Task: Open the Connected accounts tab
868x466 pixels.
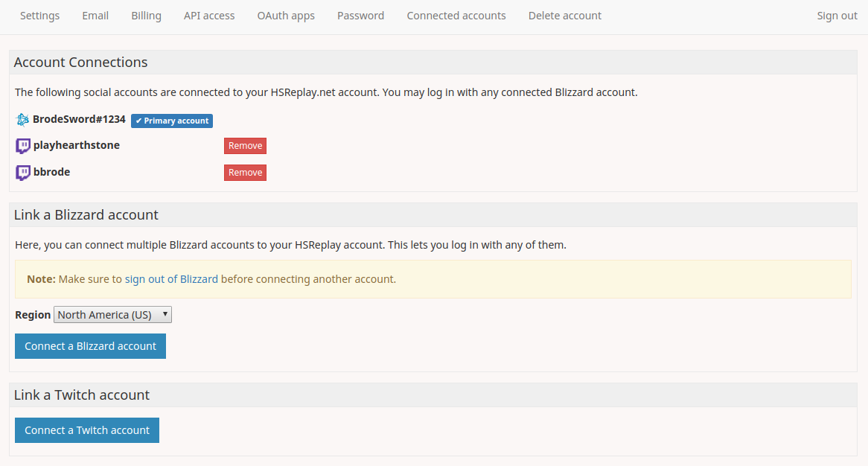Action: (x=456, y=16)
